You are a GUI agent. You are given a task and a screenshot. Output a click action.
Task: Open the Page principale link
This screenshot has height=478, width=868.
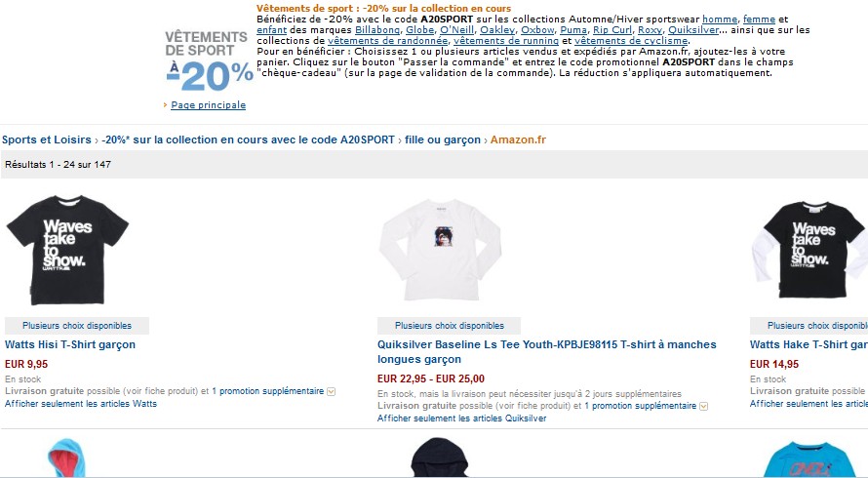click(208, 105)
